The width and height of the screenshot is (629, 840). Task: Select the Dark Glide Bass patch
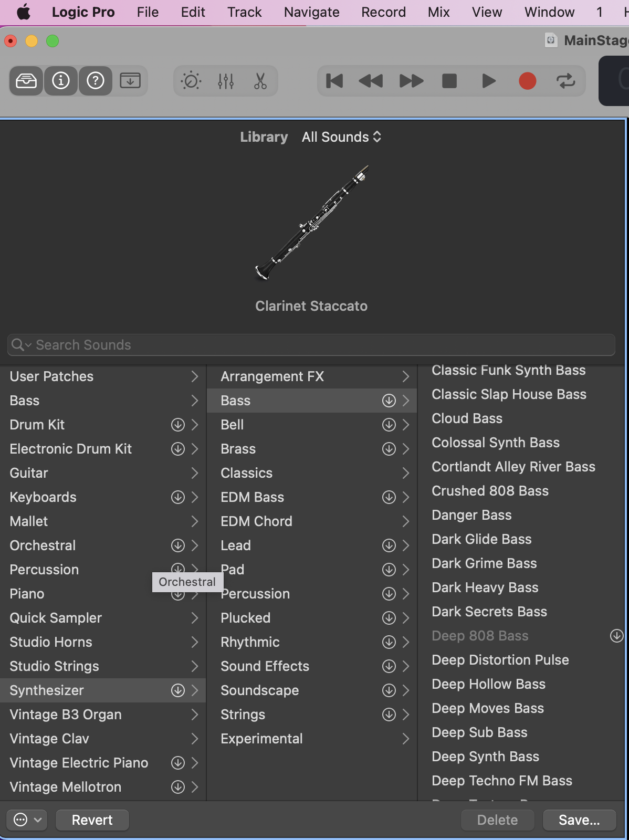[481, 539]
